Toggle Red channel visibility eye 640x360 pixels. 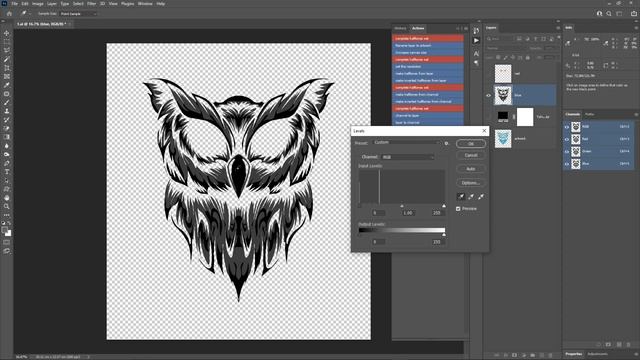567,139
